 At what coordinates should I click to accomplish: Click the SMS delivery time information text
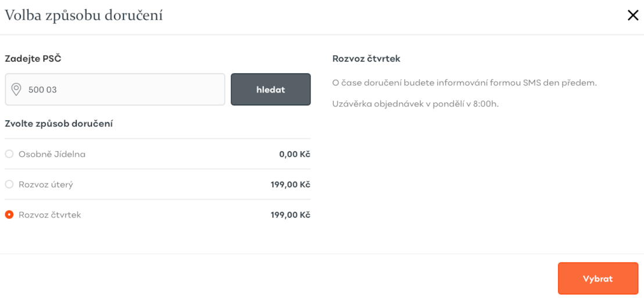pyautogui.click(x=464, y=83)
